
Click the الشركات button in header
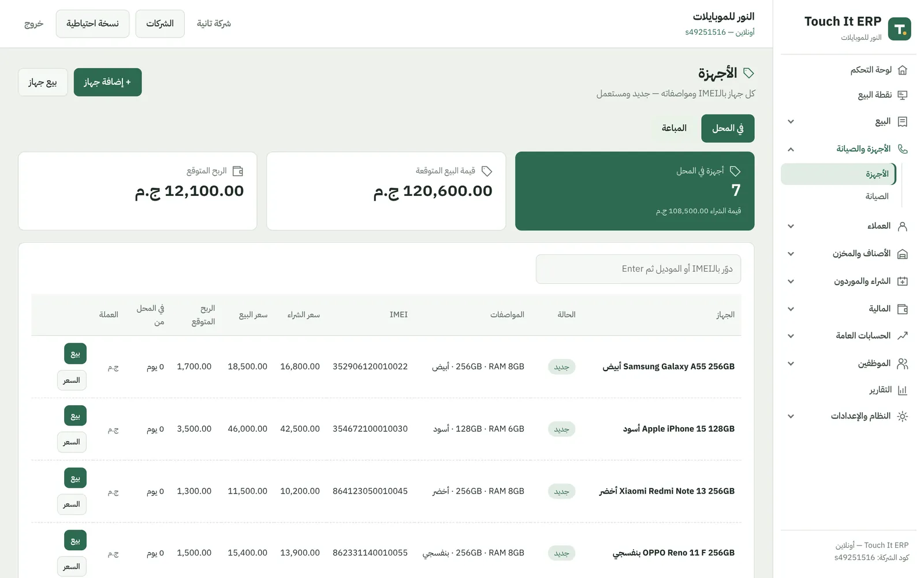click(x=160, y=24)
